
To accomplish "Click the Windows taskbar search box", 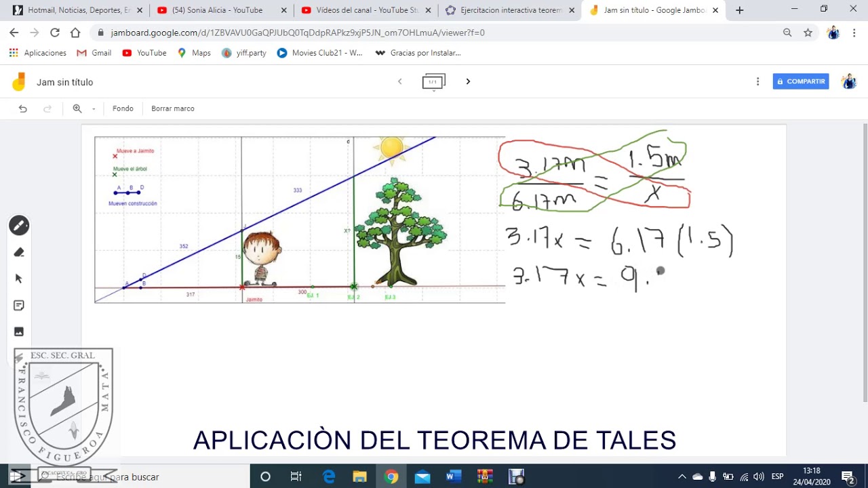I will pos(142,477).
